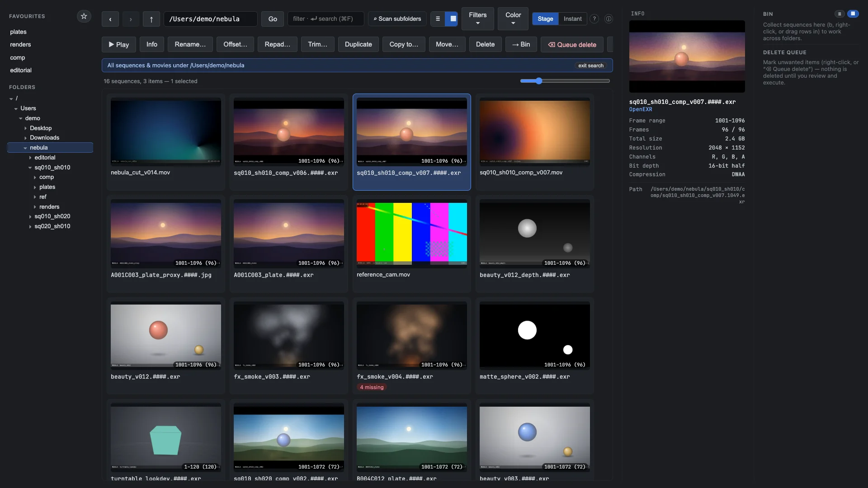Click the path field /Users/demo/nebula

(x=211, y=19)
